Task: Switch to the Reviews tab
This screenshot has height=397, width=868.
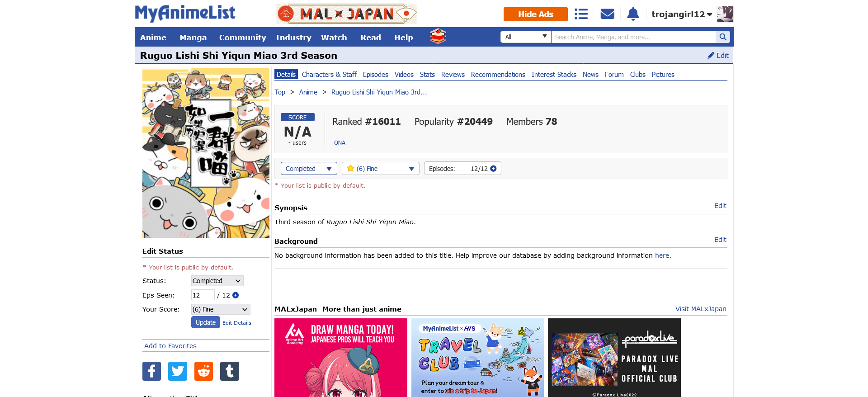Action: [453, 75]
